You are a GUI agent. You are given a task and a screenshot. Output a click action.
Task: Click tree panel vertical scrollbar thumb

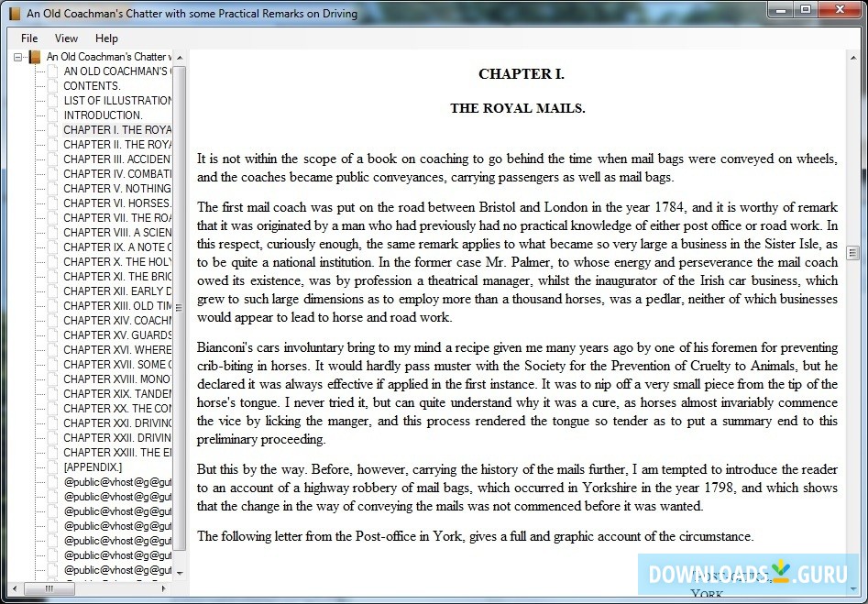pos(180,308)
